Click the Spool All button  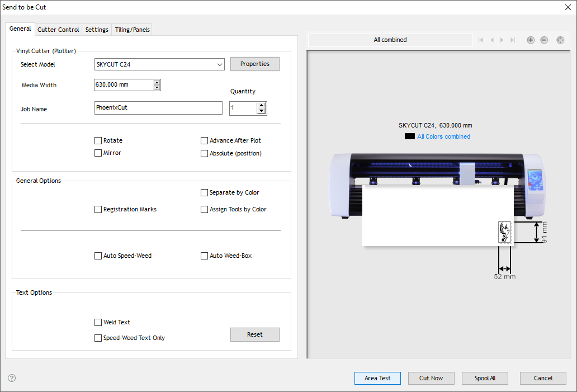[x=485, y=378]
